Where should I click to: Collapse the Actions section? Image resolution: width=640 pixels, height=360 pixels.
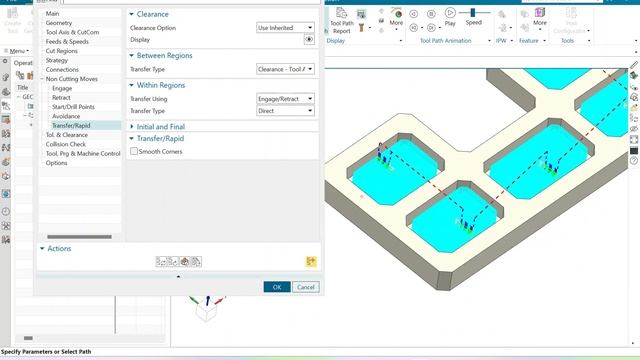click(x=42, y=248)
